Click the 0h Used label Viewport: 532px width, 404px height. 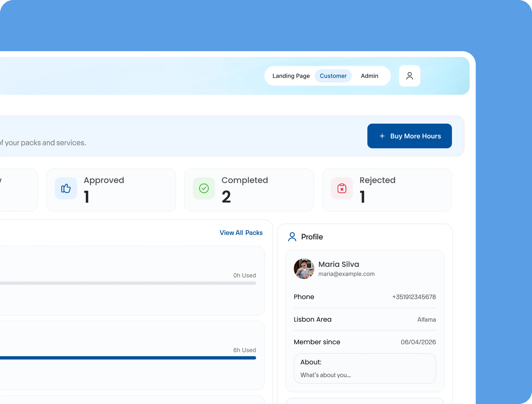[244, 275]
